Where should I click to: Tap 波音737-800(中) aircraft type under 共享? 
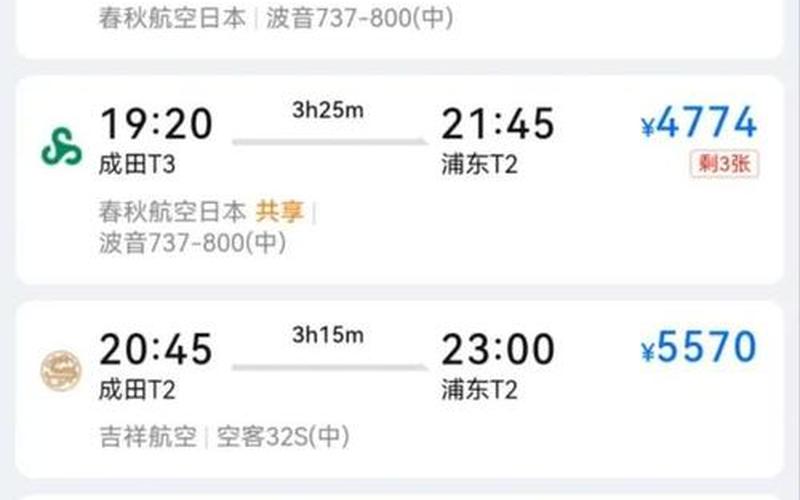coord(192,243)
